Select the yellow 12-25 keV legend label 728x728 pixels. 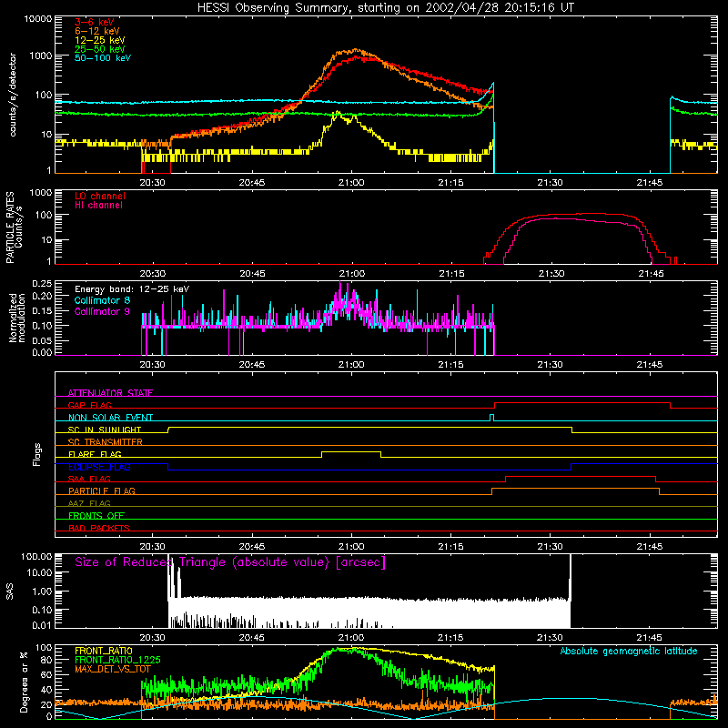pos(100,40)
